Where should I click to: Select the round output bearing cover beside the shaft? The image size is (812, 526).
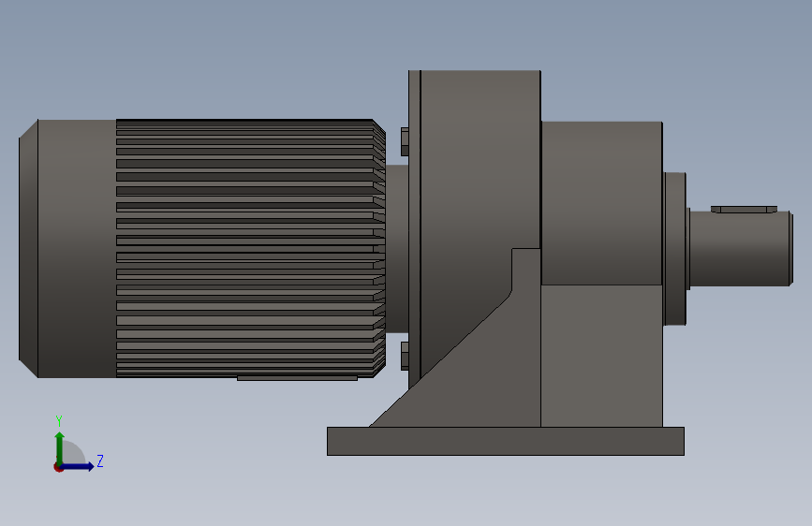pyautogui.click(x=675, y=249)
